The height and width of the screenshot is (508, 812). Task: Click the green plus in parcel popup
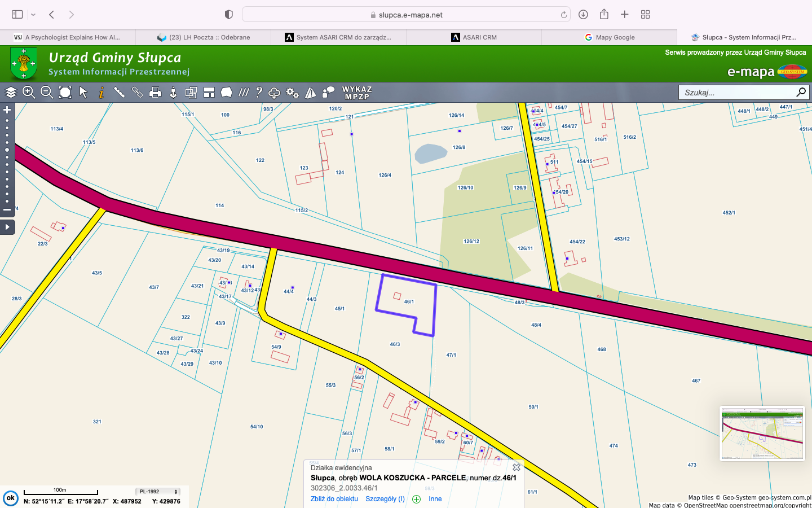pos(417,499)
